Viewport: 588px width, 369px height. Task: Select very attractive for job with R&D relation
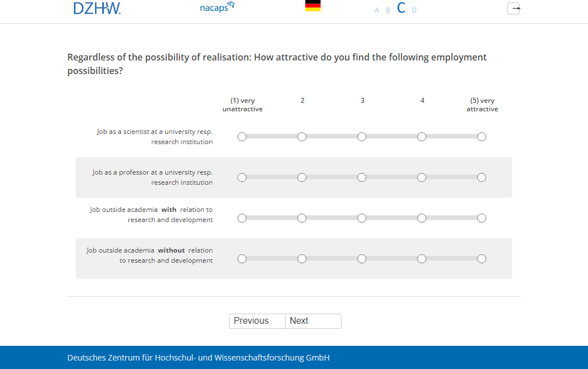coord(482,218)
